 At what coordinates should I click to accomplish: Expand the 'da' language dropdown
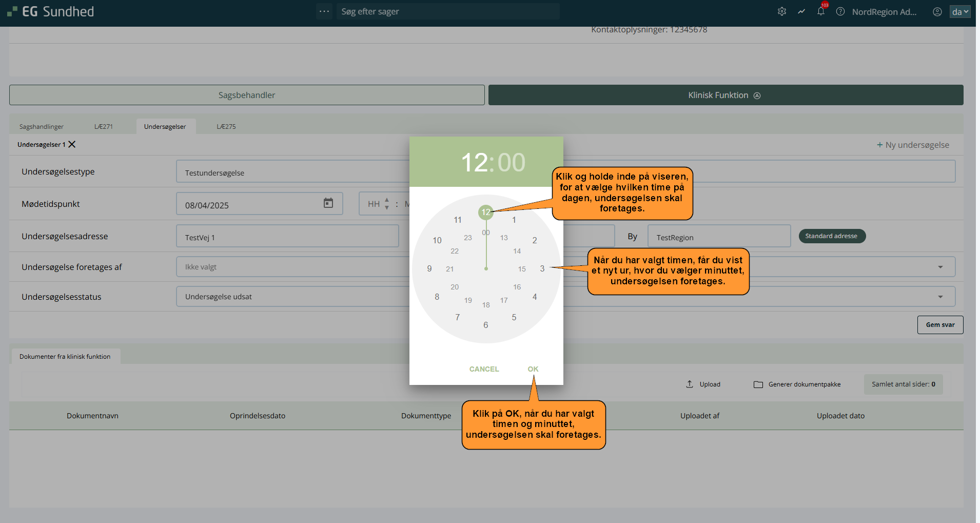click(960, 11)
